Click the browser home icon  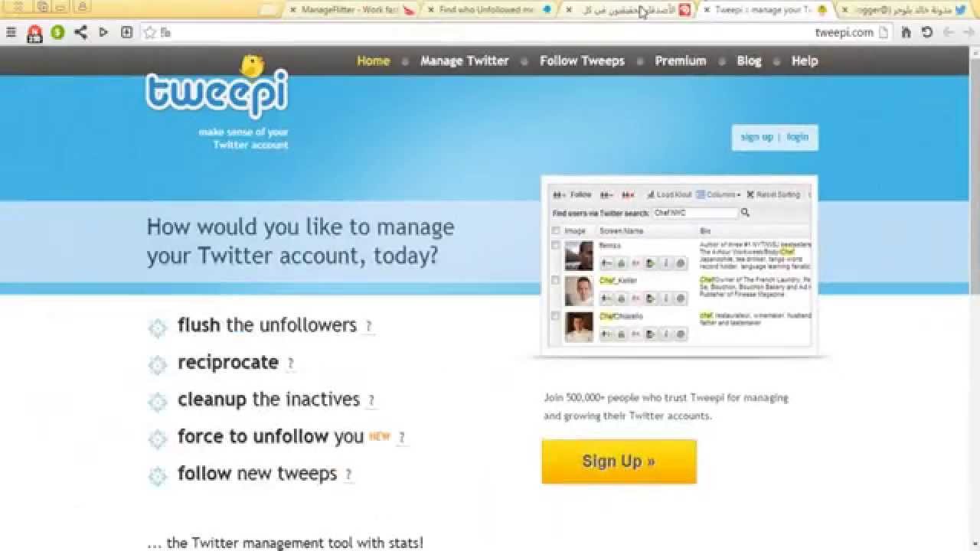point(906,32)
